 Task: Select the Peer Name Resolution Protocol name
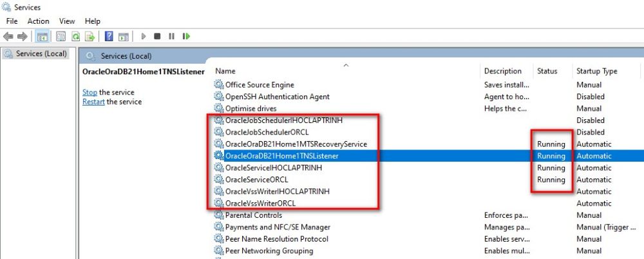[x=277, y=239]
